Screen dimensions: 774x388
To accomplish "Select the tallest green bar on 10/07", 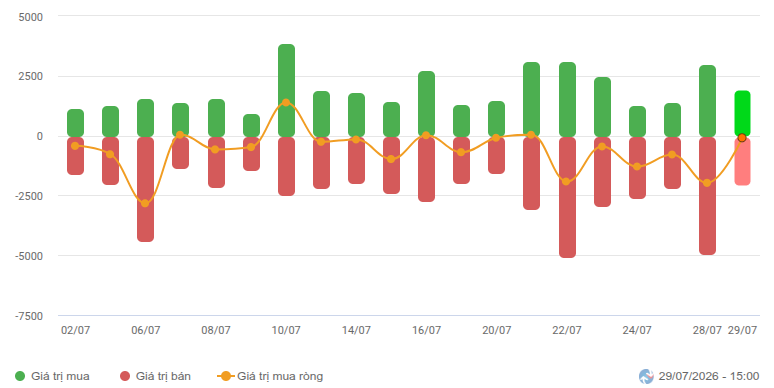I will tap(286, 90).
